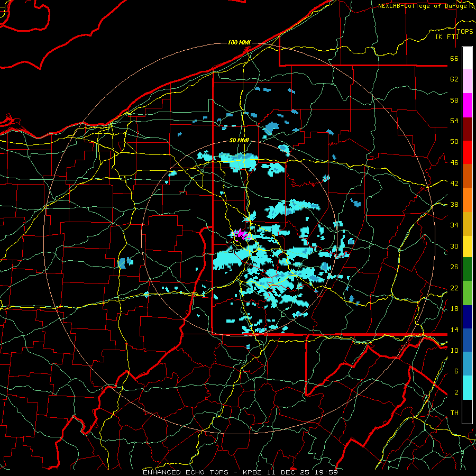The height and width of the screenshot is (476, 476).
Task: Click the 'NEXLAB-College of DuPage' credit text
Action: click(422, 6)
